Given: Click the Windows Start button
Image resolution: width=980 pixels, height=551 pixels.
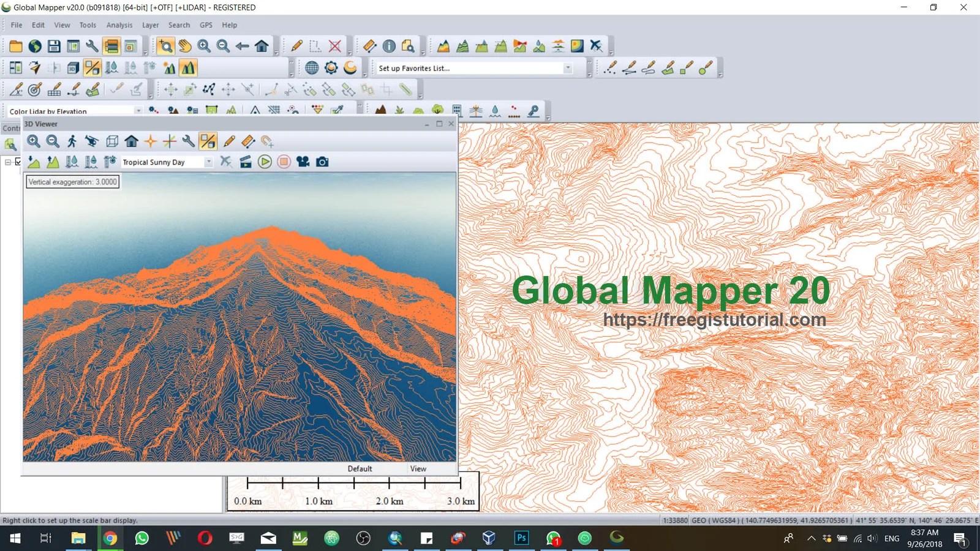Looking at the screenshot, I should point(15,538).
